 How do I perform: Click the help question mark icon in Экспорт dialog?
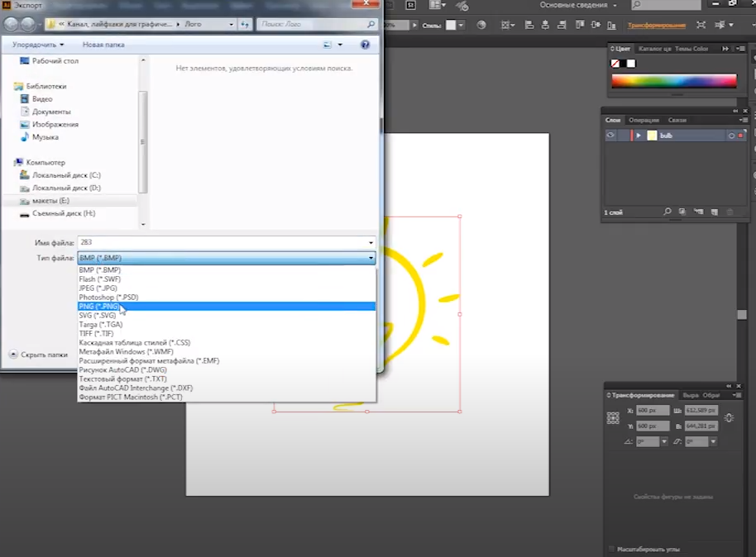pyautogui.click(x=365, y=45)
